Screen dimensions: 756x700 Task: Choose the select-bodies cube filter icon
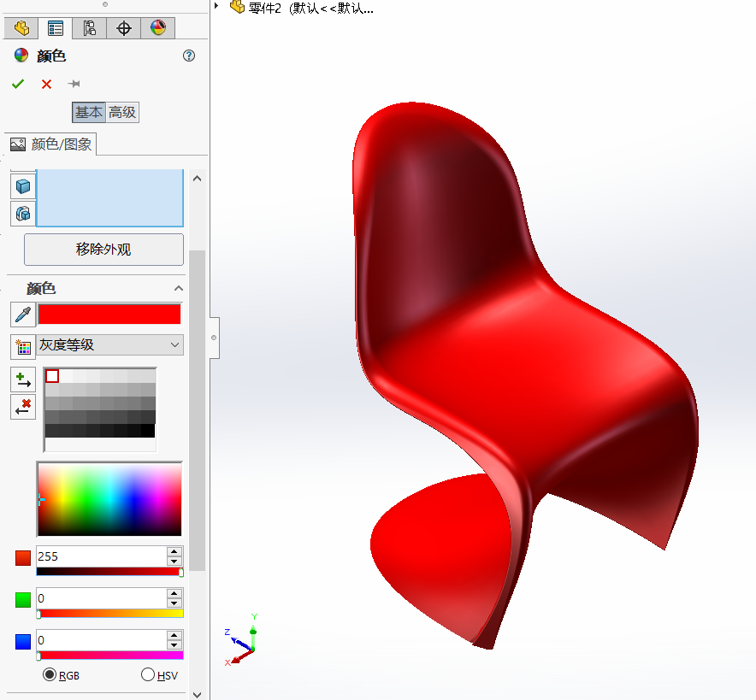(23, 186)
